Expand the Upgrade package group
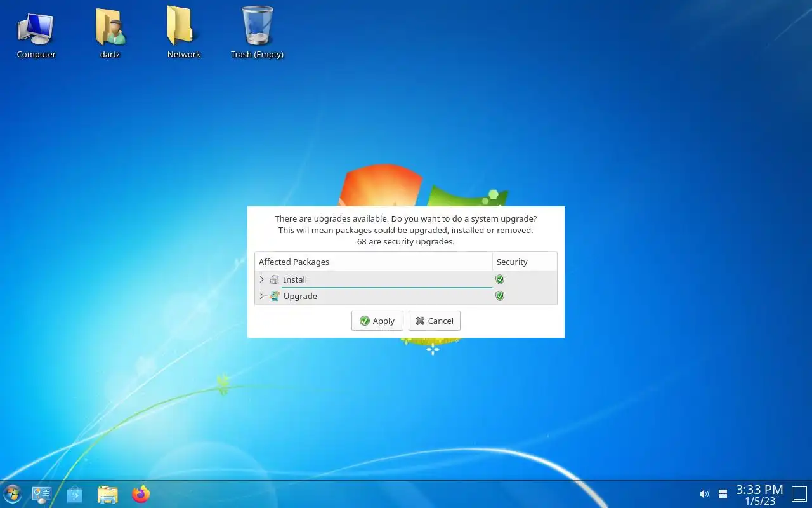812x508 pixels. 261,296
